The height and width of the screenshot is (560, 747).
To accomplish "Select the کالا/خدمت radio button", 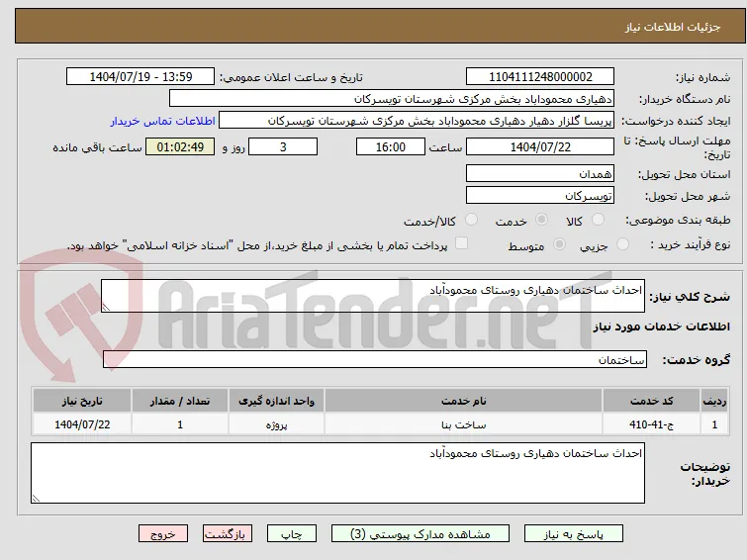I will point(471,220).
